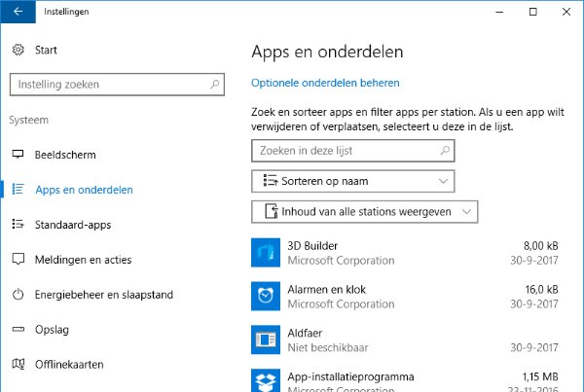Image resolution: width=584 pixels, height=392 pixels.
Task: Select the Aldfaer app icon
Action: tap(266, 339)
